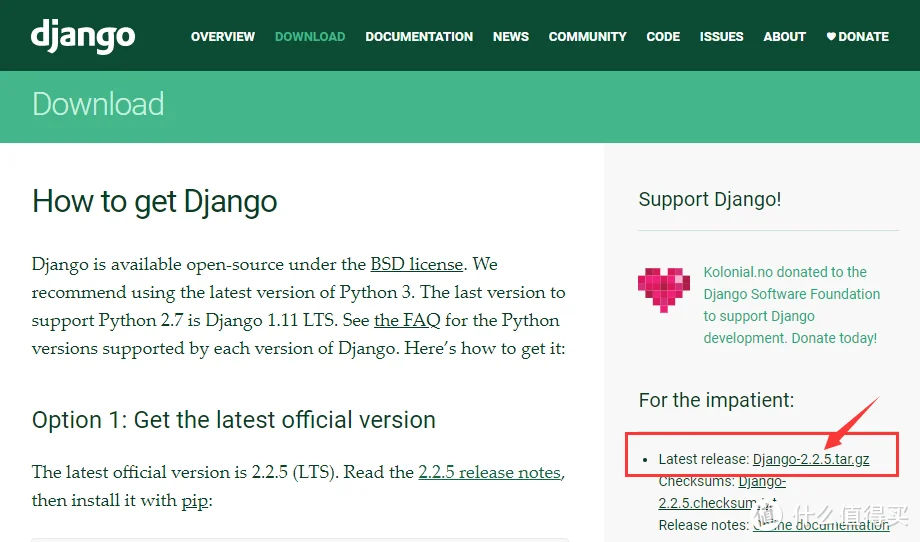Open the About nav item
The height and width of the screenshot is (542, 920).
pos(784,36)
